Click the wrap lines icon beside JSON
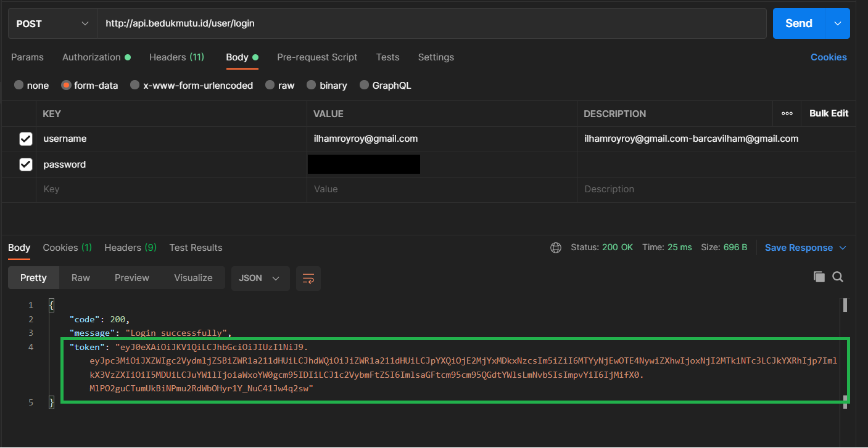The width and height of the screenshot is (868, 448). [x=308, y=279]
